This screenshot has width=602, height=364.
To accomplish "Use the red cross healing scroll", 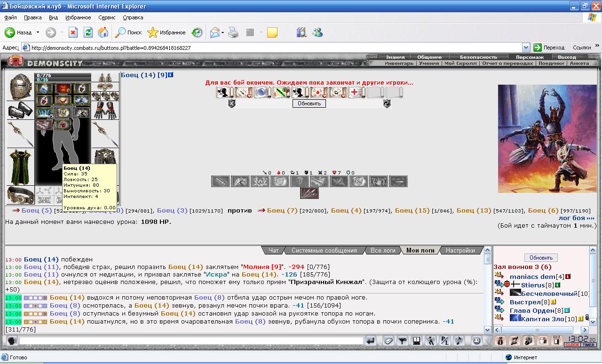I will click(356, 92).
